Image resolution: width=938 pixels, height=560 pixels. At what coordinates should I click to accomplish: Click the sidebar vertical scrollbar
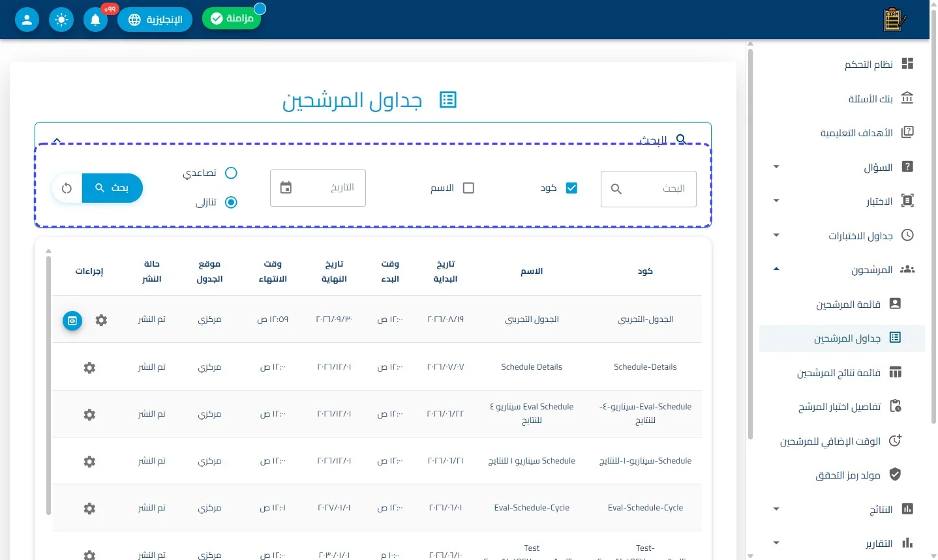[750, 243]
